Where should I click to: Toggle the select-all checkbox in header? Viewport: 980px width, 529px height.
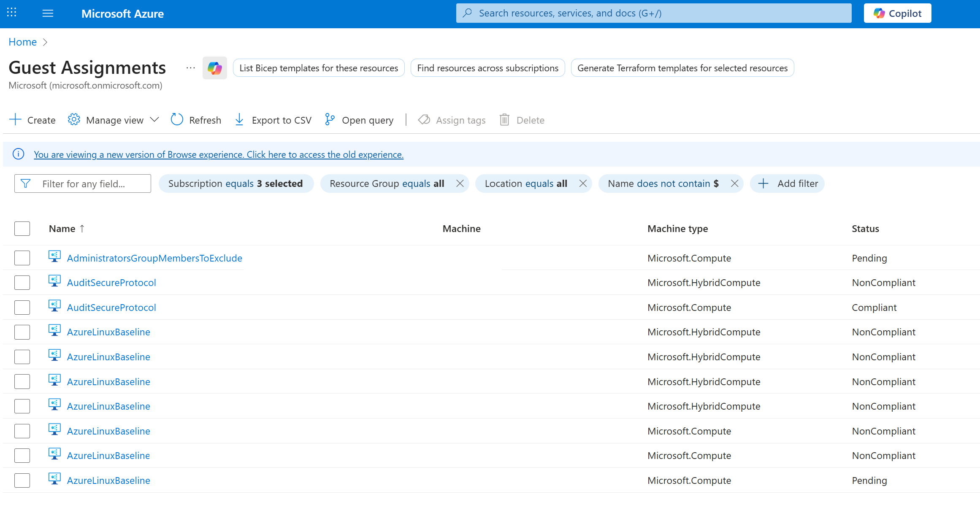[22, 229]
